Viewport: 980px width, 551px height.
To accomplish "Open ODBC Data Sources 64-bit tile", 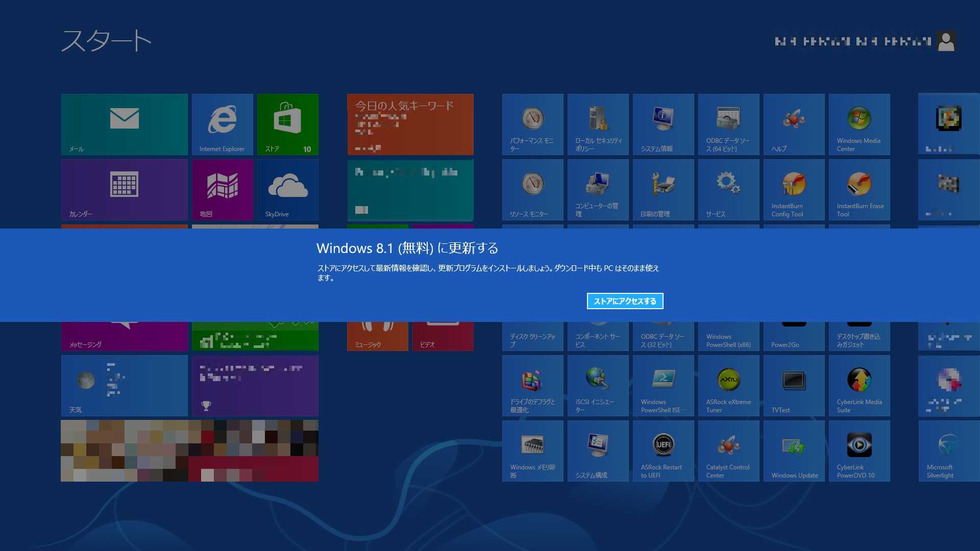I will point(729,124).
